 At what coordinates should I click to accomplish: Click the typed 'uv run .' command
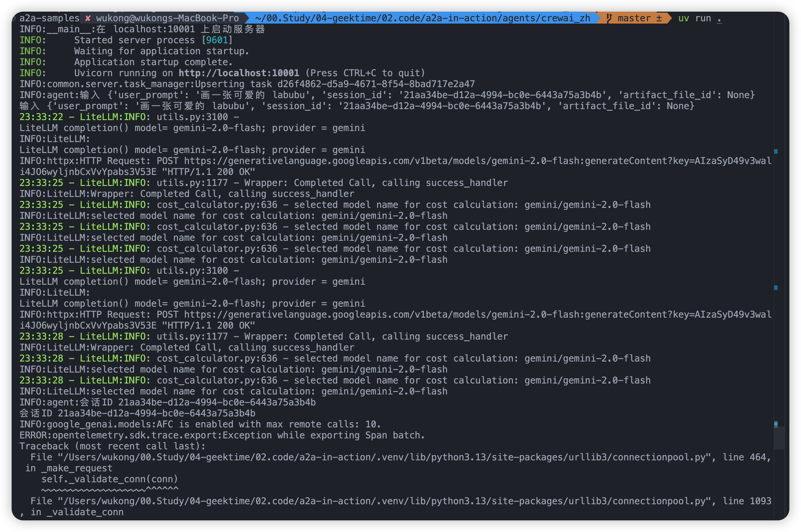click(x=699, y=18)
